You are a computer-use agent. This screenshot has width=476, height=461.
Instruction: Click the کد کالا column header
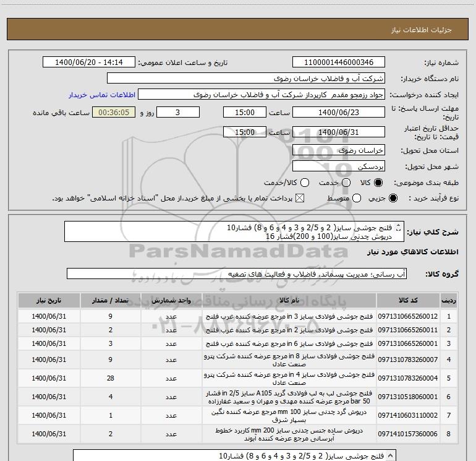[408, 300]
